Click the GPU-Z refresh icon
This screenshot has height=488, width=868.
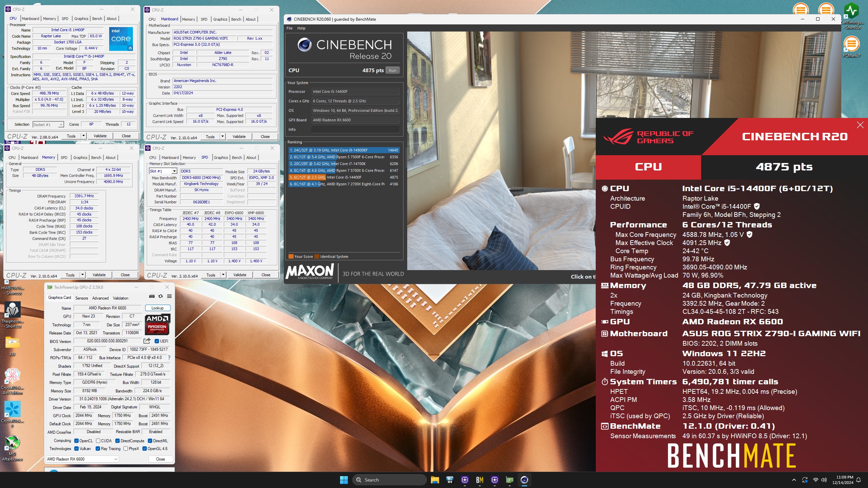160,297
